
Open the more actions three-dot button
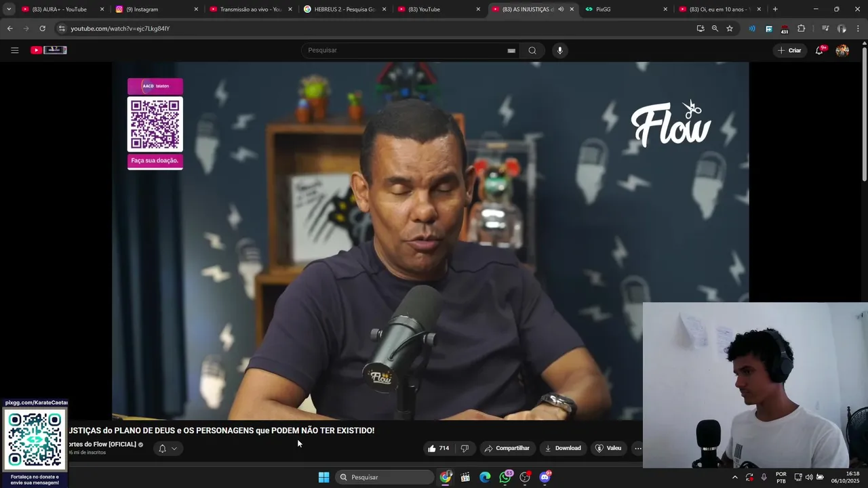click(x=637, y=448)
